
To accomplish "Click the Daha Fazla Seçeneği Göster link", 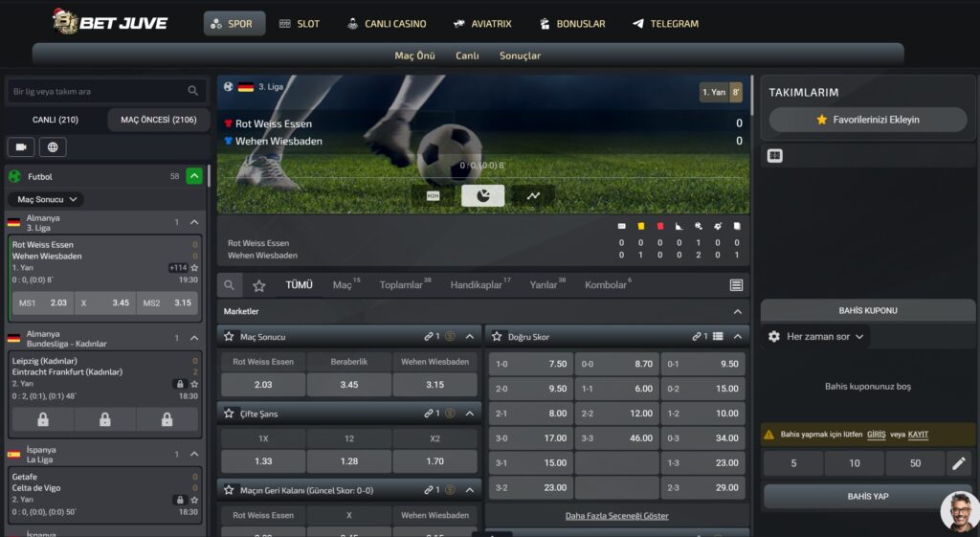I will [x=617, y=516].
